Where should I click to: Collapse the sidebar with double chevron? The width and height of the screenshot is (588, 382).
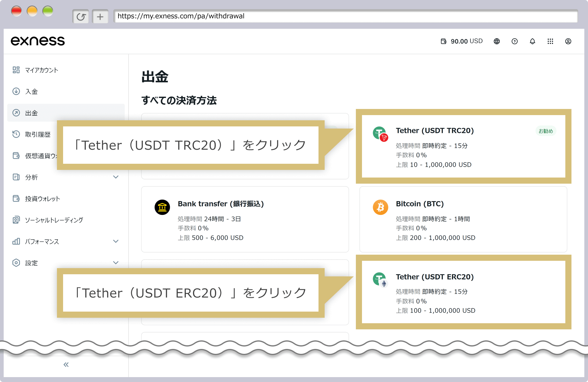point(66,365)
